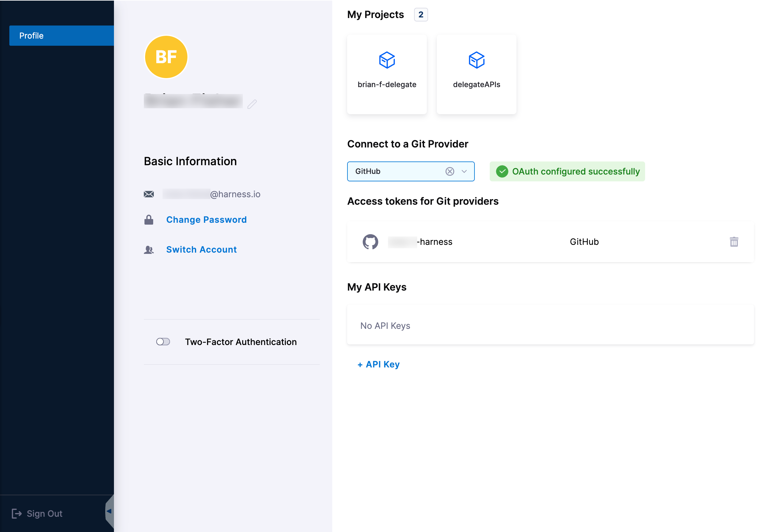Add a new API Key
The image size is (769, 532).
click(x=379, y=364)
